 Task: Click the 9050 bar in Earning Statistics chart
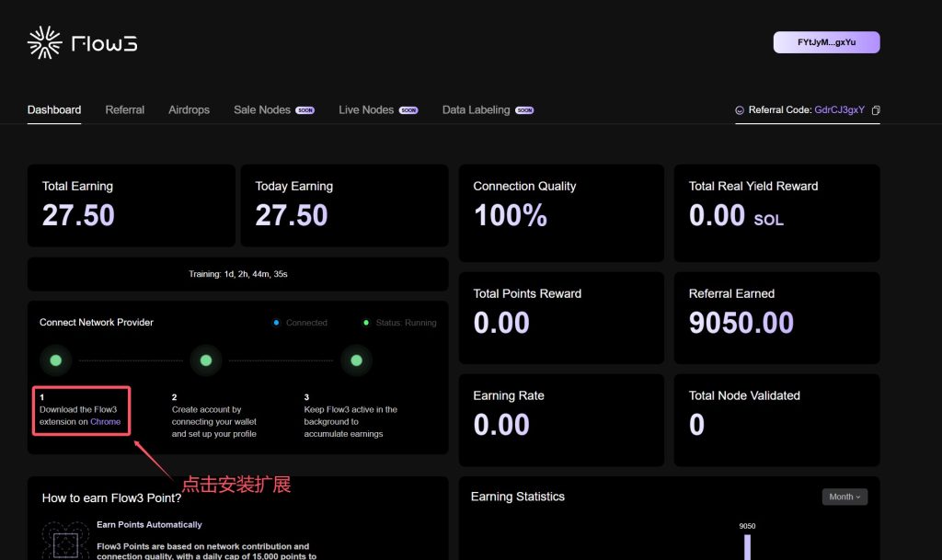coord(747,547)
